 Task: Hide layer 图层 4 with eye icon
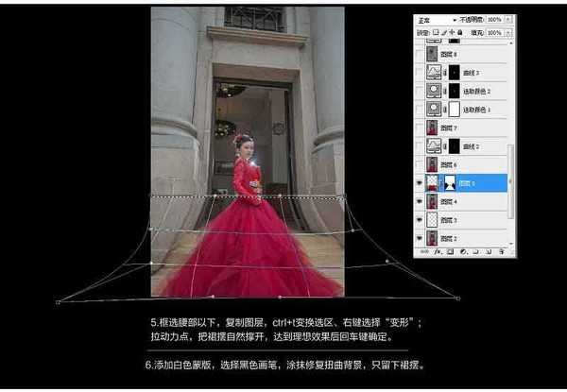click(421, 201)
